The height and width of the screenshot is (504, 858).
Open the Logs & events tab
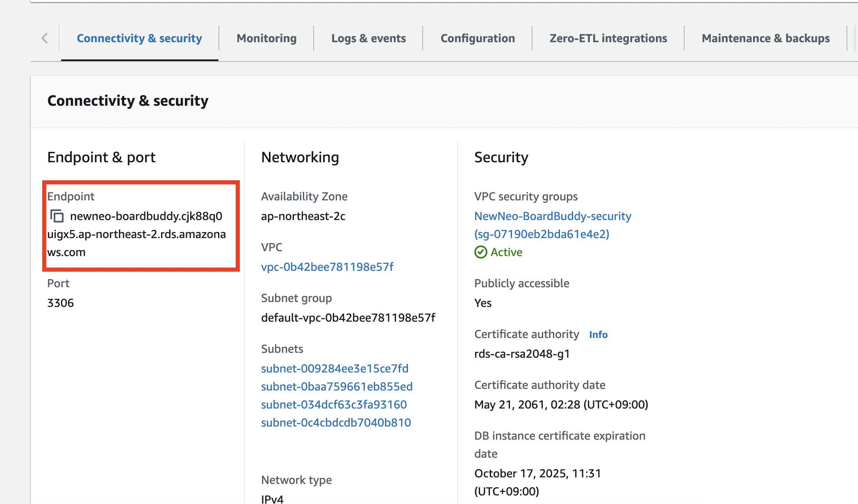(x=369, y=38)
